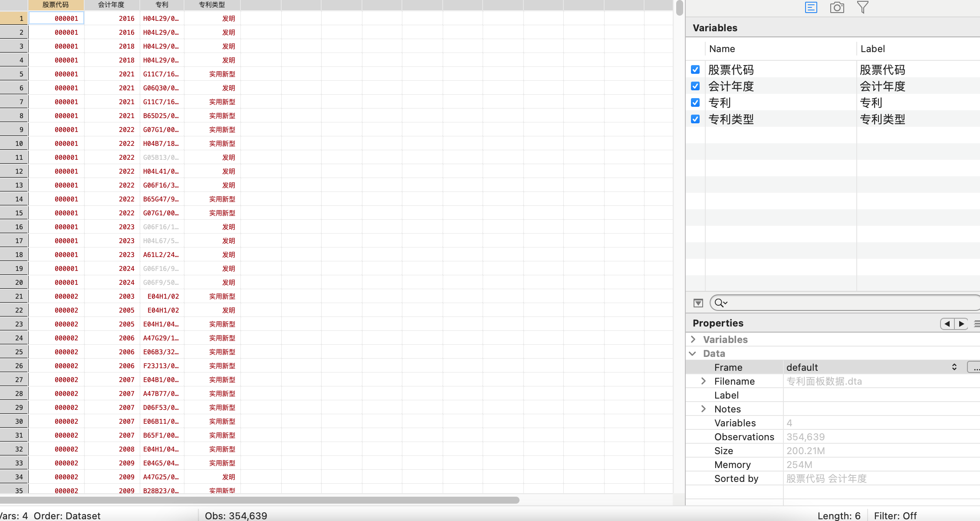Screen dimensions: 980x521
Task: Uncheck the 股票代码 variable checkbox
Action: (x=695, y=69)
